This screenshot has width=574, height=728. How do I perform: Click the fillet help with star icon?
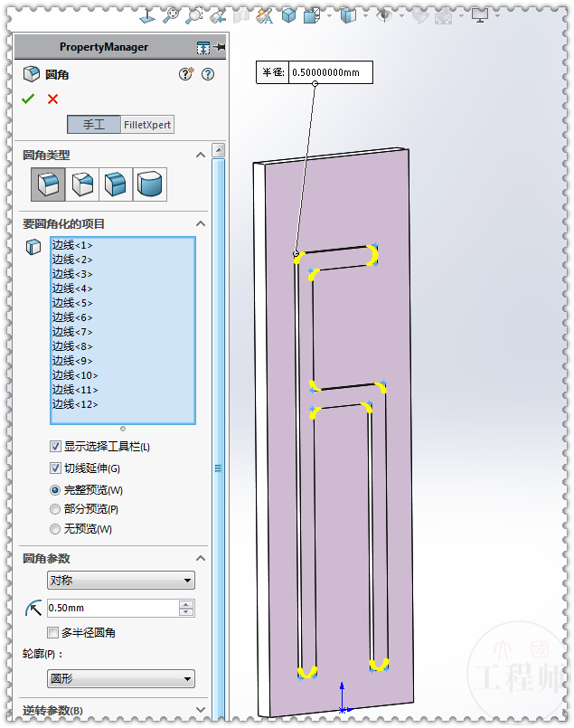click(186, 74)
